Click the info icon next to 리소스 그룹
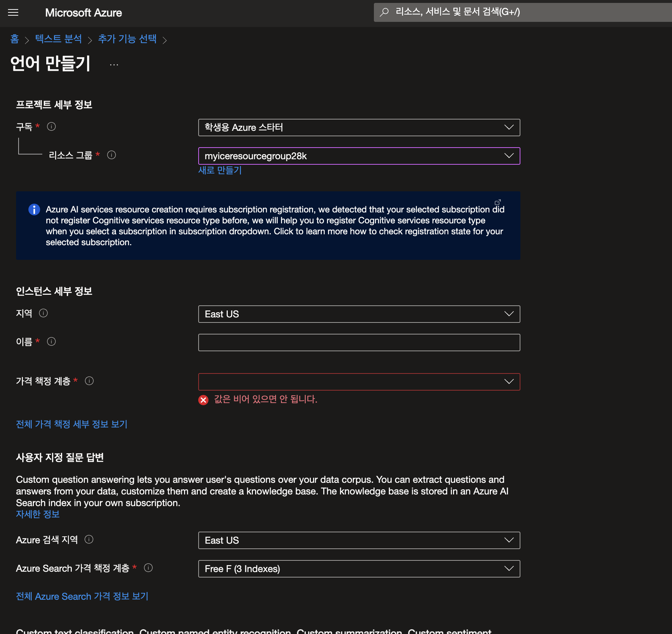The height and width of the screenshot is (634, 672). pyautogui.click(x=112, y=155)
